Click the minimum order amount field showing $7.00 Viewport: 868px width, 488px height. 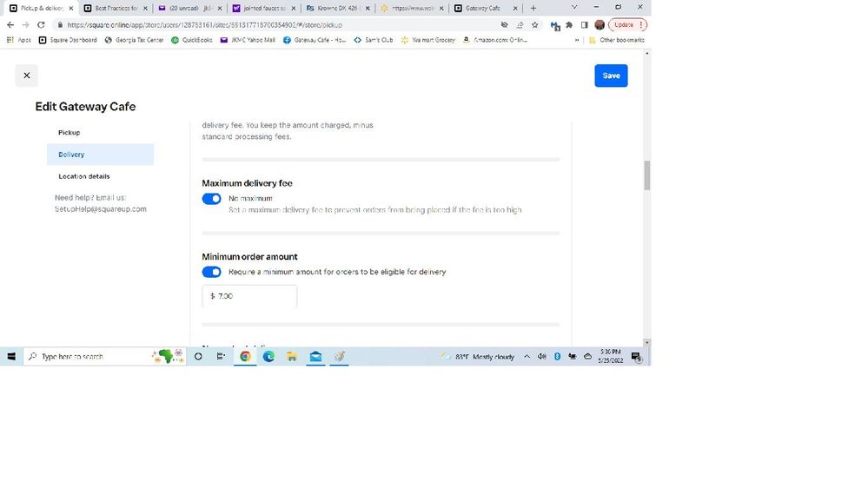pyautogui.click(x=249, y=296)
